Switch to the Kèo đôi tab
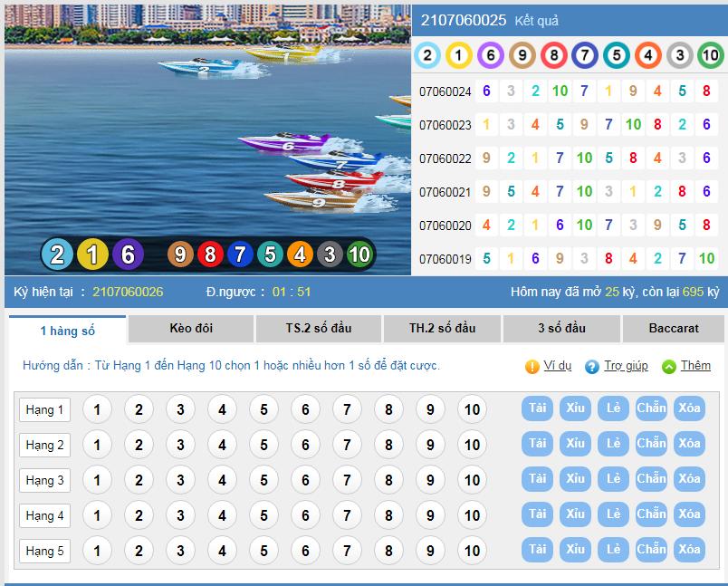Screen dimensions: 728x586 pos(191,328)
